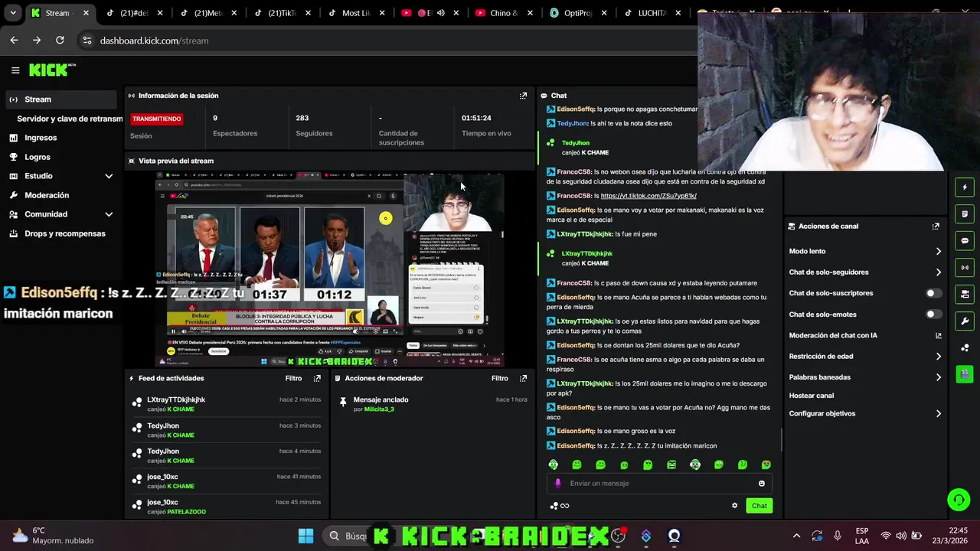Pop out the Feed de actividades panel
This screenshot has height=551, width=980.
317,378
